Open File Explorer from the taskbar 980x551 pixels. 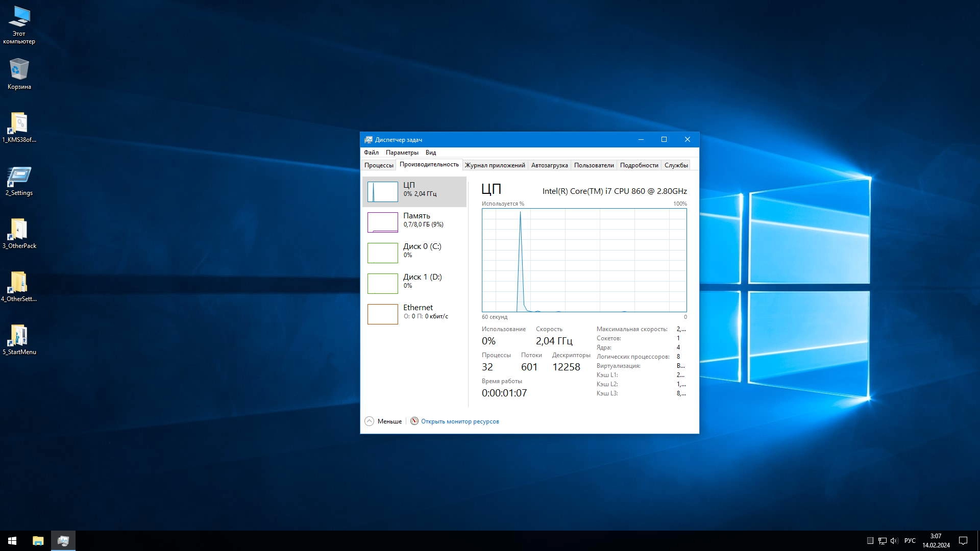[38, 541]
